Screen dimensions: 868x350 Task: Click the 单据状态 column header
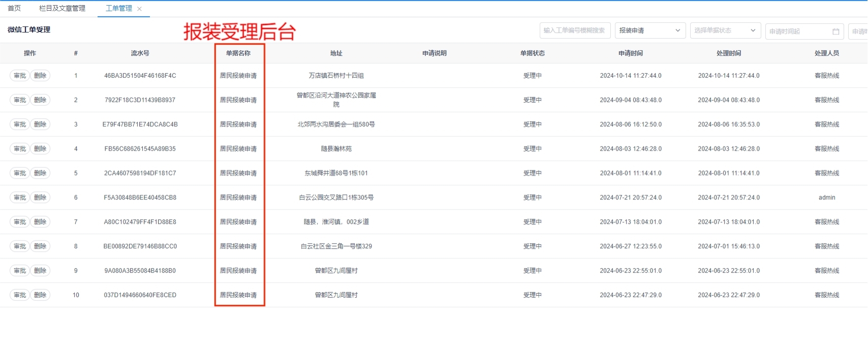(x=532, y=53)
